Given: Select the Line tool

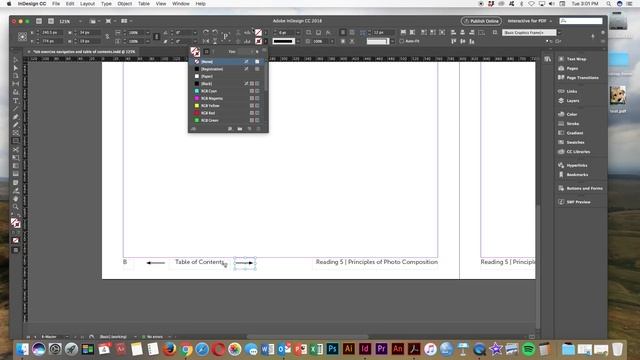Looking at the screenshot, I should [16, 109].
